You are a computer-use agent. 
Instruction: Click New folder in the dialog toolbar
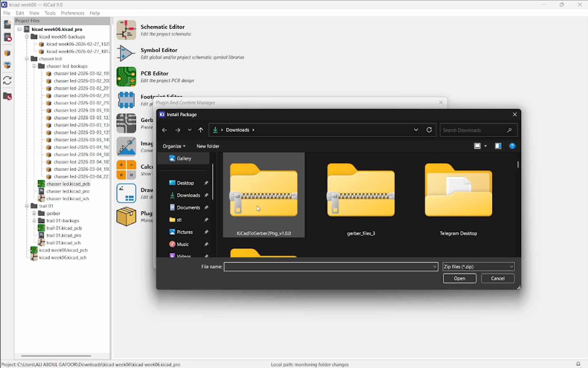point(208,146)
